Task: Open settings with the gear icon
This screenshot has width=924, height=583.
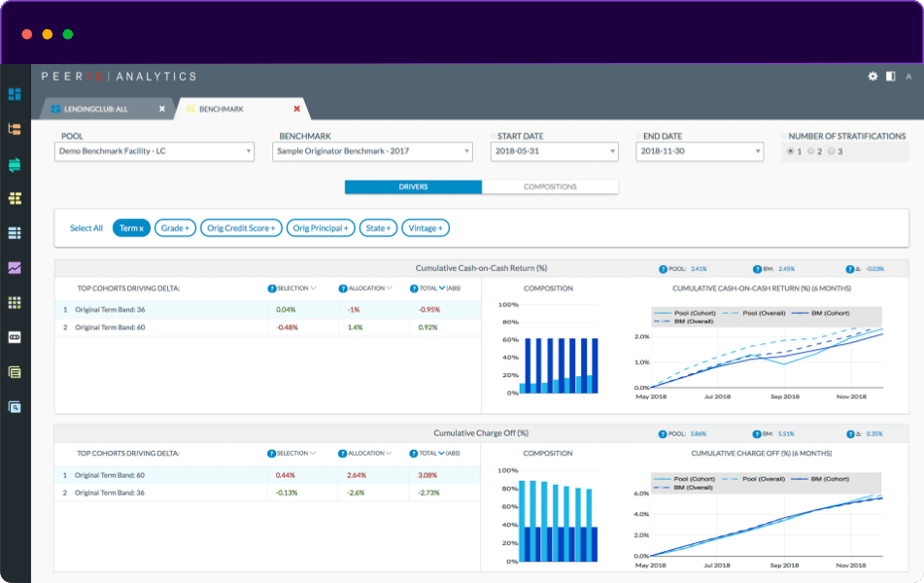Action: (873, 76)
